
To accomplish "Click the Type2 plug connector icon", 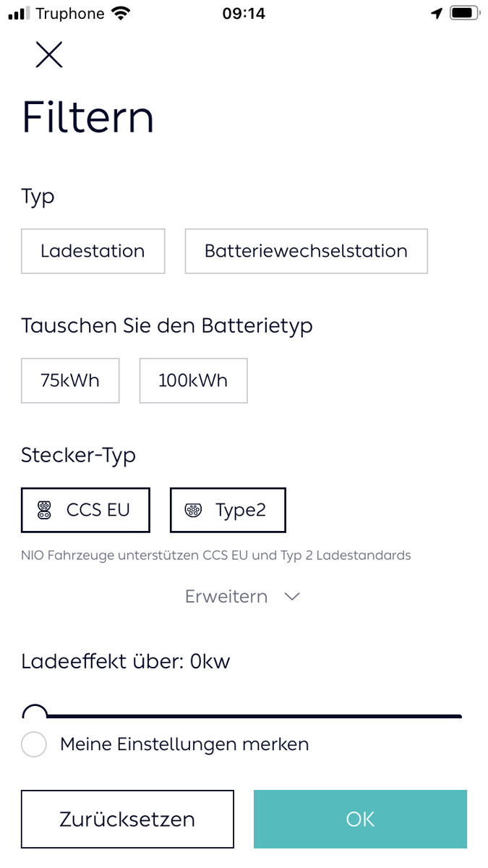I will [x=193, y=510].
